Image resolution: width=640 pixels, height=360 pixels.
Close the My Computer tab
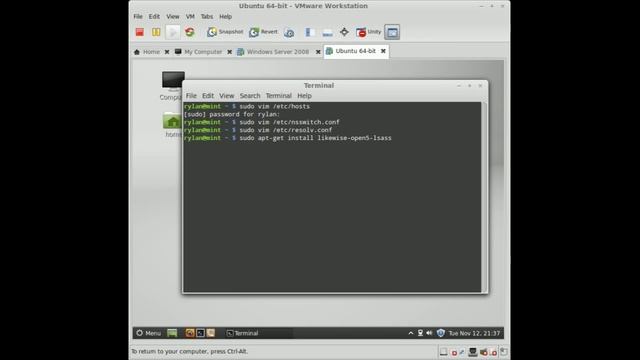pos(229,52)
